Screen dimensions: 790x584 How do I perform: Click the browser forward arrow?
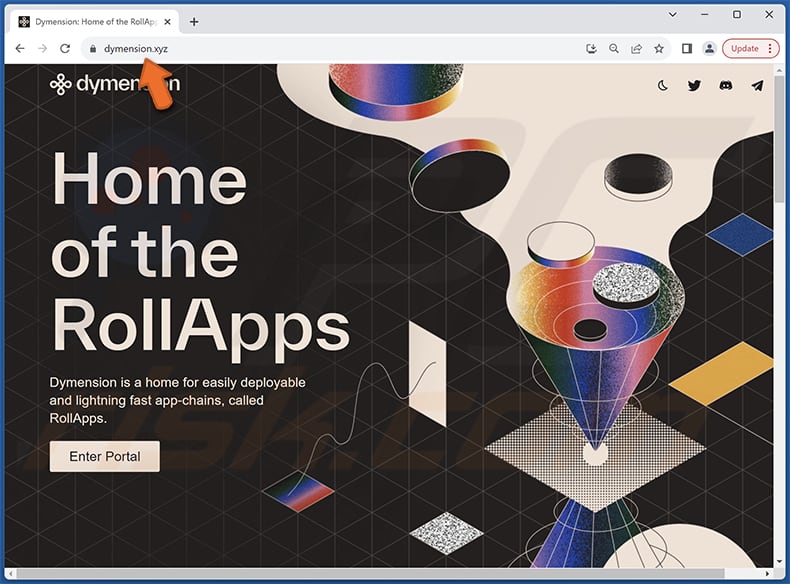pos(42,48)
